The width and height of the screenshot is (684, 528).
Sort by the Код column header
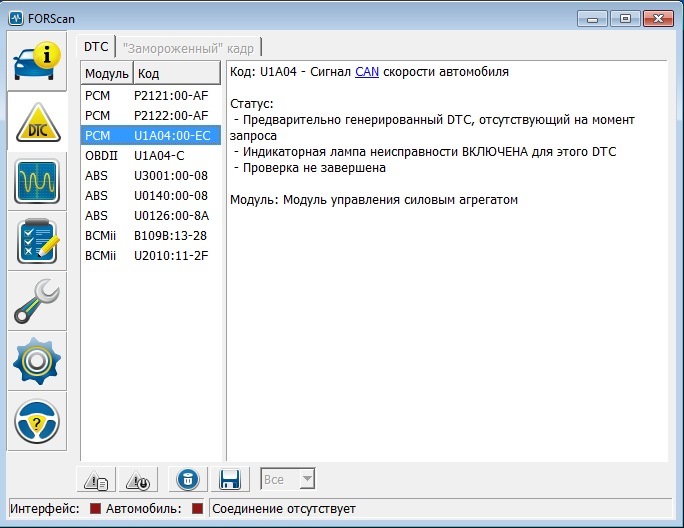(177, 73)
